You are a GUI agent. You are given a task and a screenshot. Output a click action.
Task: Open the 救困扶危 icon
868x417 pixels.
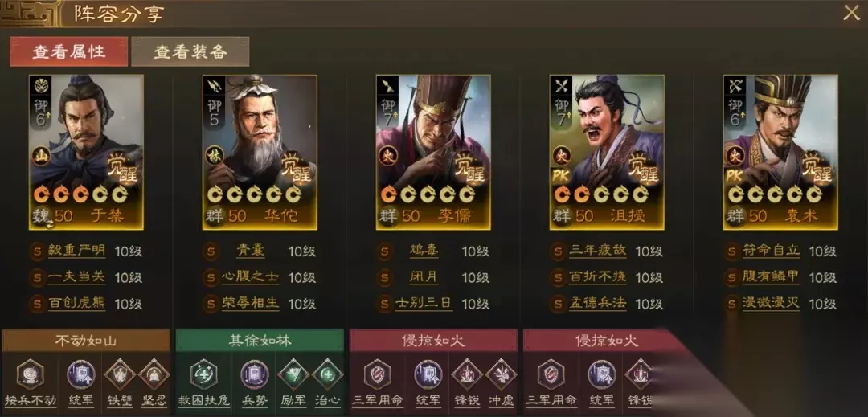[x=203, y=374]
